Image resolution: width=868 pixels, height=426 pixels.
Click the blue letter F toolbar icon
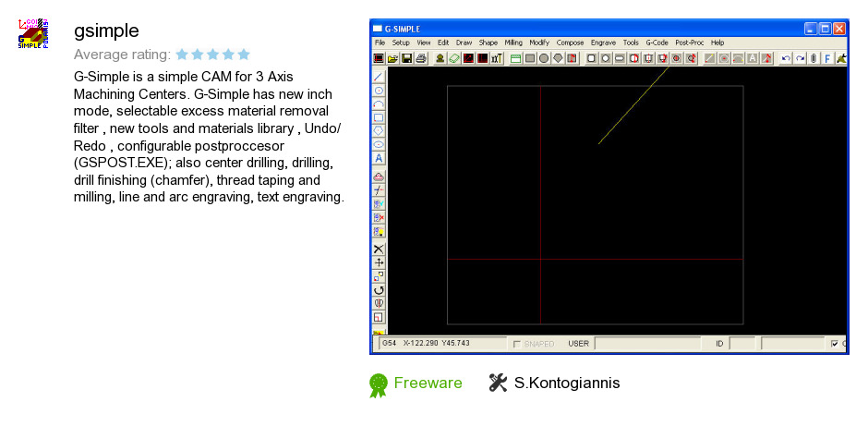tap(827, 58)
